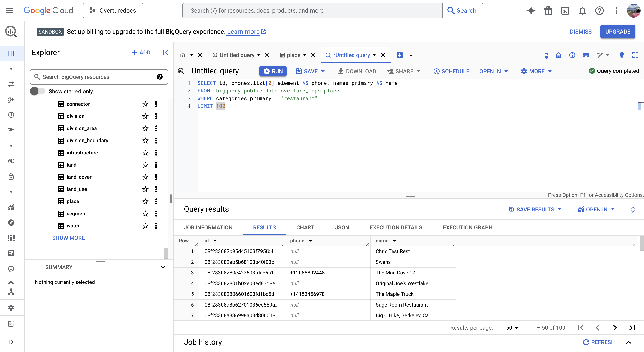Activate Cloud Shell terminal icon

coord(565,10)
